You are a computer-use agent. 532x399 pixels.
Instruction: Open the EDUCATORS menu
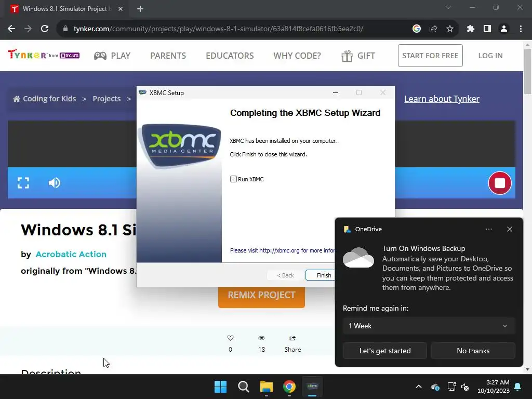tap(230, 56)
